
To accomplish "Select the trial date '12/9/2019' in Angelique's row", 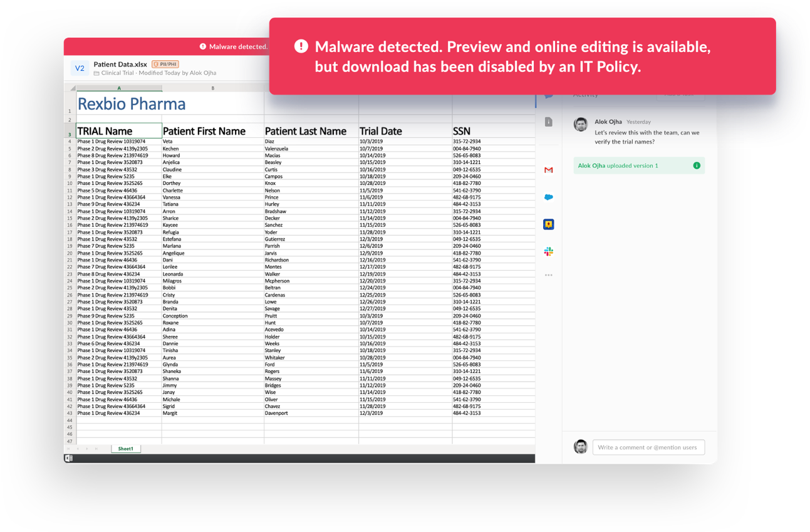I will [405, 253].
